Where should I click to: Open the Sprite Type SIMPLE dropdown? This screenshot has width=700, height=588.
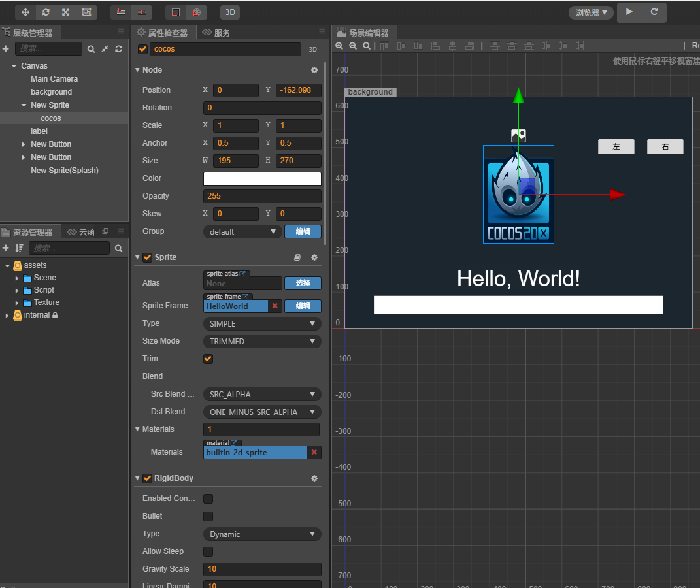pyautogui.click(x=262, y=323)
